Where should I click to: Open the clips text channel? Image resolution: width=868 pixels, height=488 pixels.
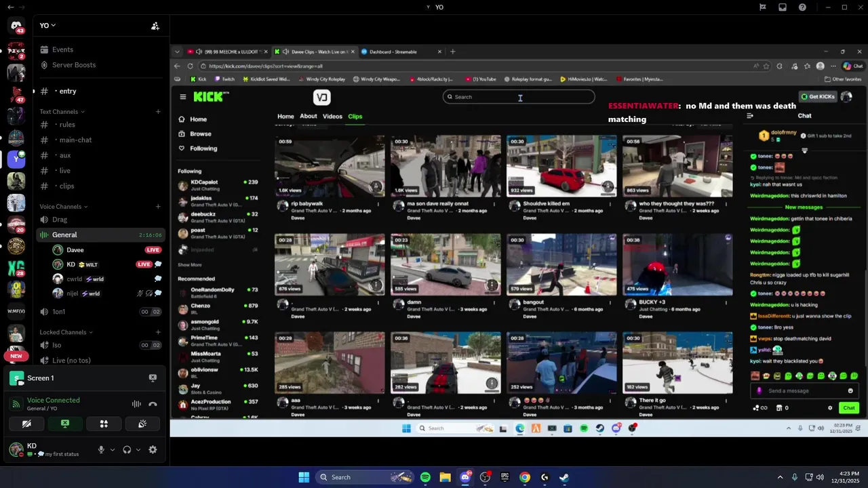(100, 186)
